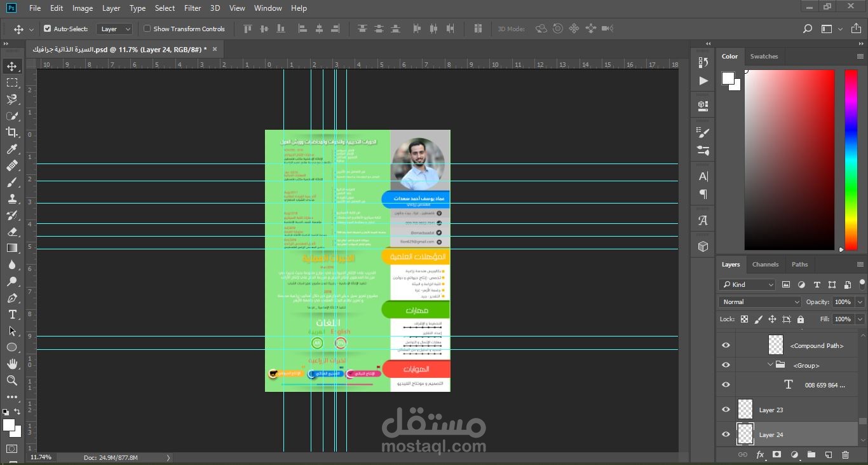Hide the Layer 23 layer
Viewport: 868px width, 465px height.
point(725,409)
